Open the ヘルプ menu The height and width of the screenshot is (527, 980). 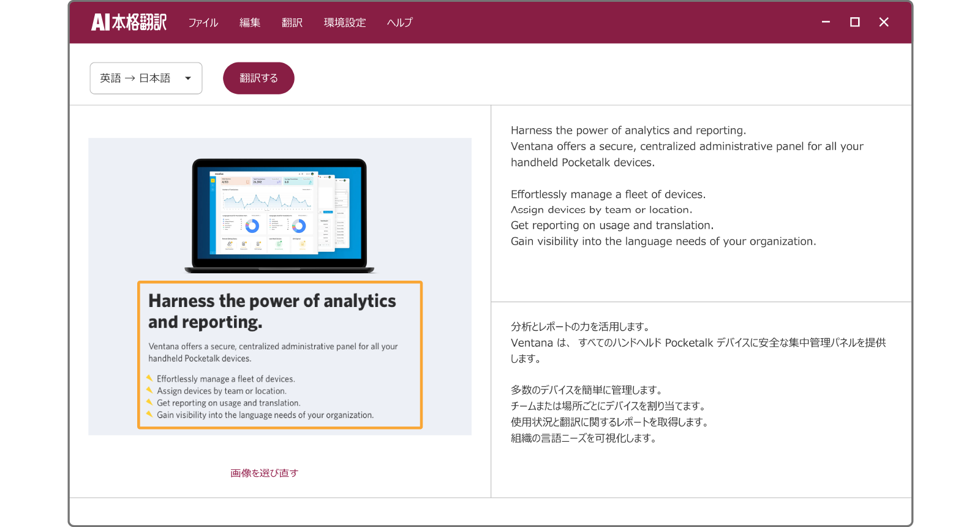pyautogui.click(x=400, y=23)
